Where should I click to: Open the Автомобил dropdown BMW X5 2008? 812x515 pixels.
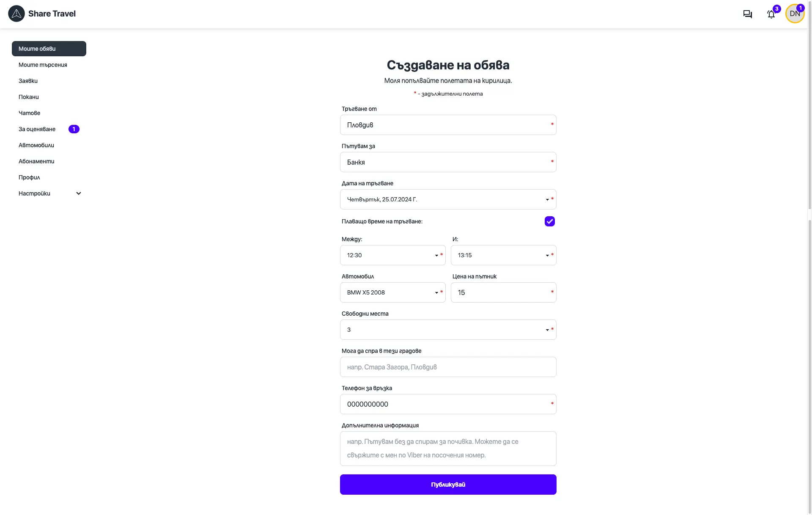(392, 292)
